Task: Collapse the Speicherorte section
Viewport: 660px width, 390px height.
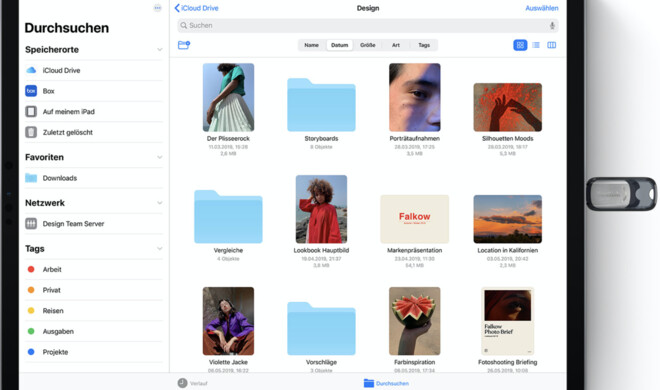Action: point(160,50)
